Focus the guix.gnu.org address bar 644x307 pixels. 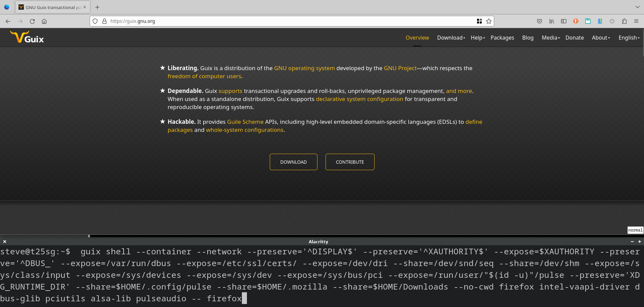(x=292, y=21)
